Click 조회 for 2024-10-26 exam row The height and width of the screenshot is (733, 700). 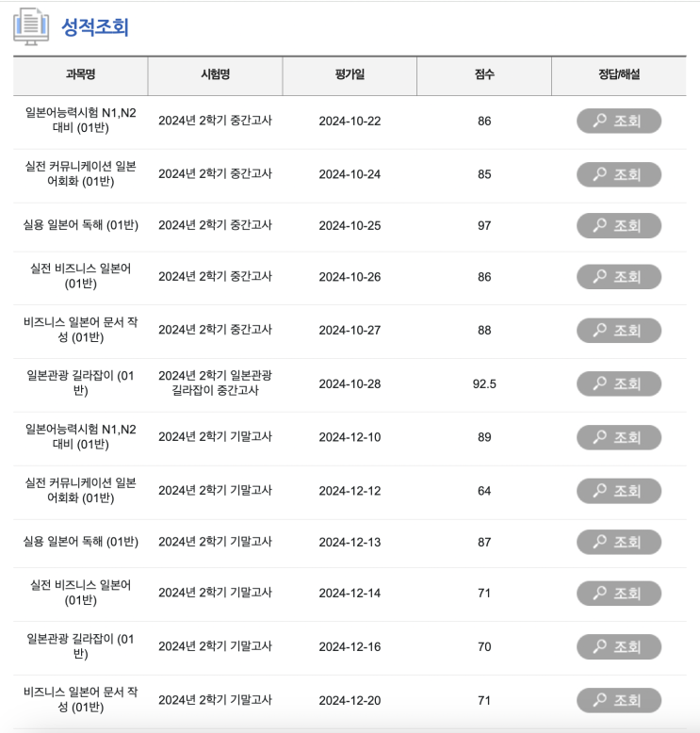tap(619, 277)
